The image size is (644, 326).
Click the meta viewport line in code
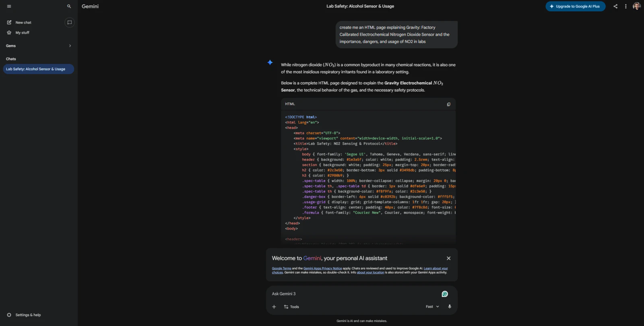click(367, 139)
